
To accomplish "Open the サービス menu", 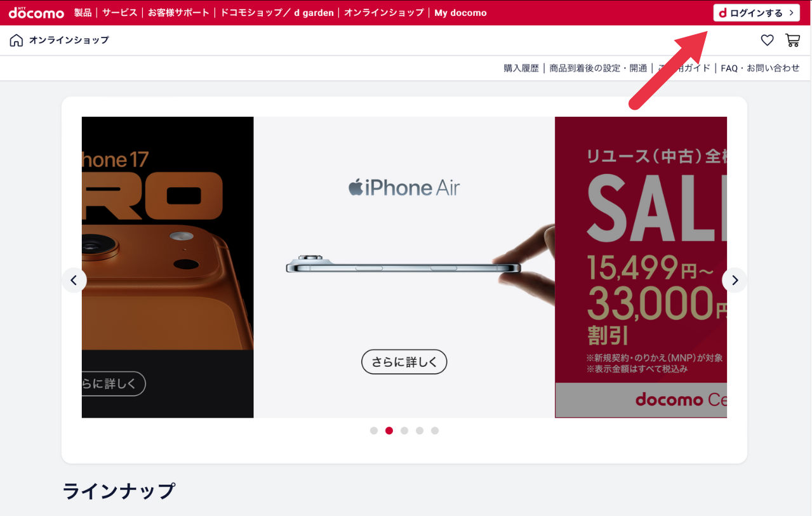I will point(119,13).
